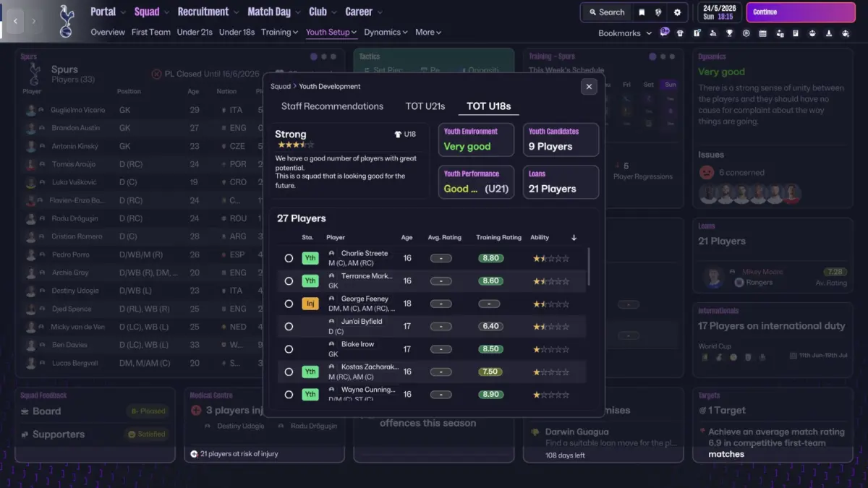Switch to the TOT U21s tab
The image size is (868, 488).
(425, 106)
